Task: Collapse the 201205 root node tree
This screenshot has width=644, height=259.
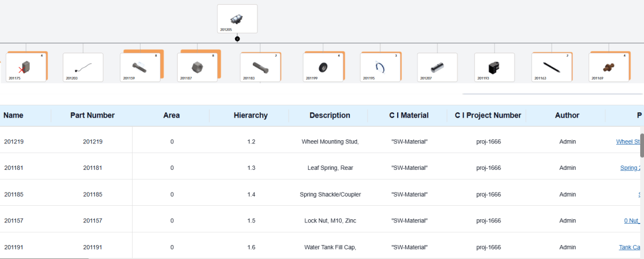Action: pyautogui.click(x=237, y=39)
